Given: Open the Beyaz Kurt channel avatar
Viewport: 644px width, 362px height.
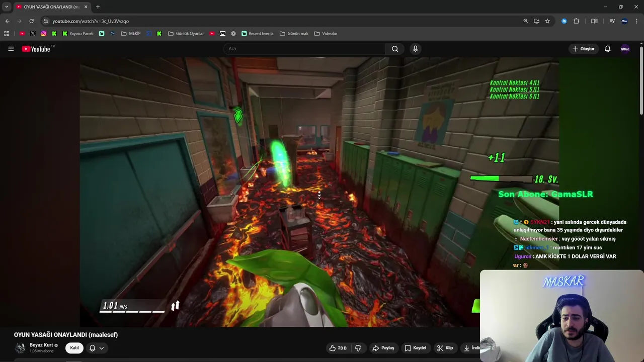Looking at the screenshot, I should (20, 348).
